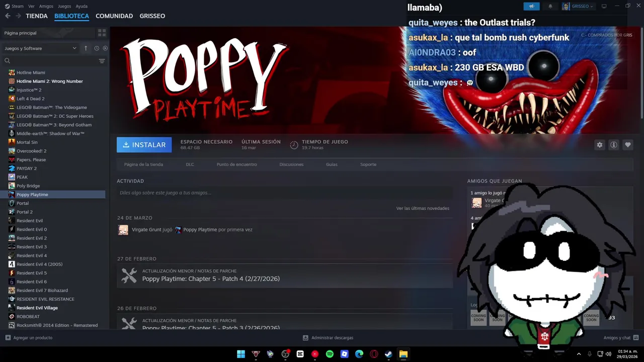Sort library with the up arrow icon
Viewport: 644px width, 362px height.
click(x=86, y=48)
